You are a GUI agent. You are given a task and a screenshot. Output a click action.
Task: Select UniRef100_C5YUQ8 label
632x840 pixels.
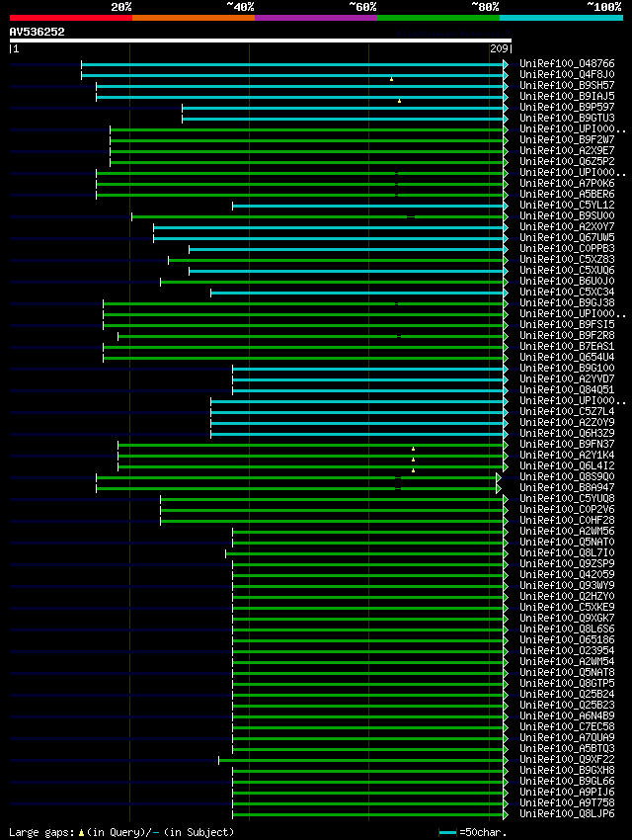point(567,498)
